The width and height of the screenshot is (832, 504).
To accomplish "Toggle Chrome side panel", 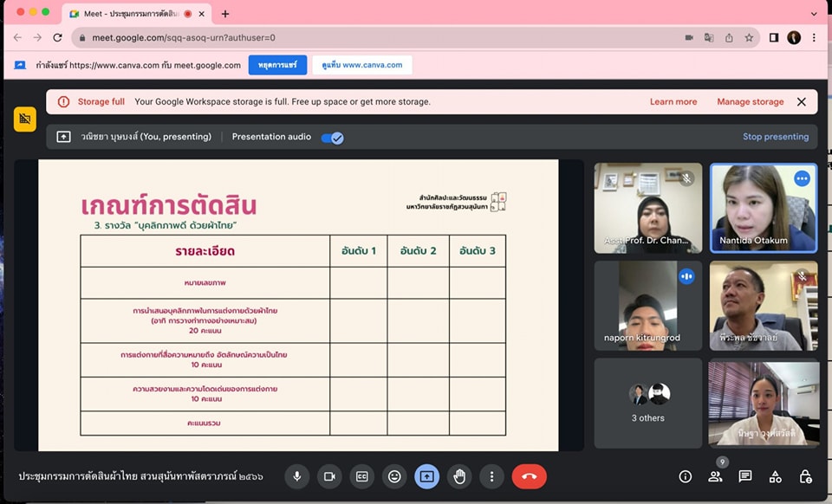I will tap(773, 37).
